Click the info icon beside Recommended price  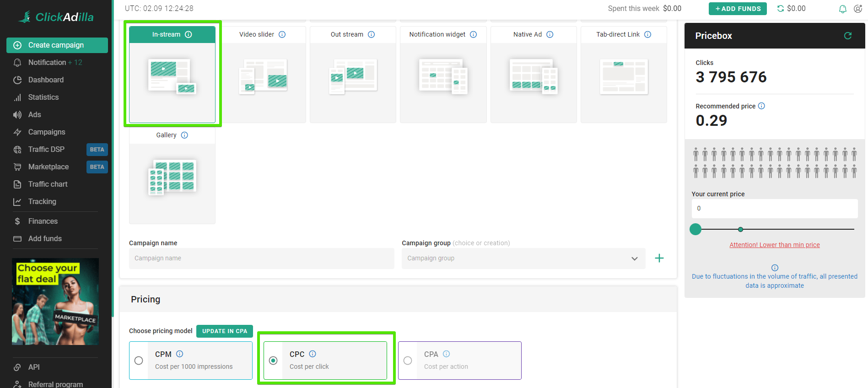click(761, 106)
